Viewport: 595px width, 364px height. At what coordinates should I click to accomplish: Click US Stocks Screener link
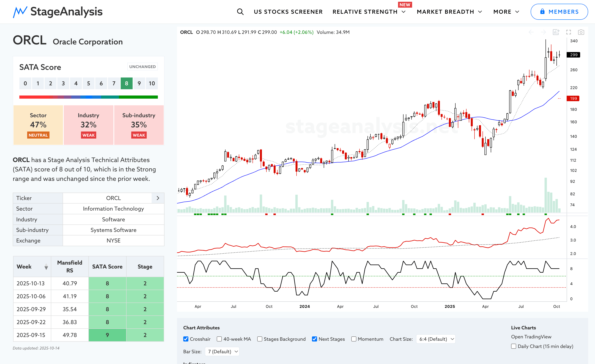288,12
